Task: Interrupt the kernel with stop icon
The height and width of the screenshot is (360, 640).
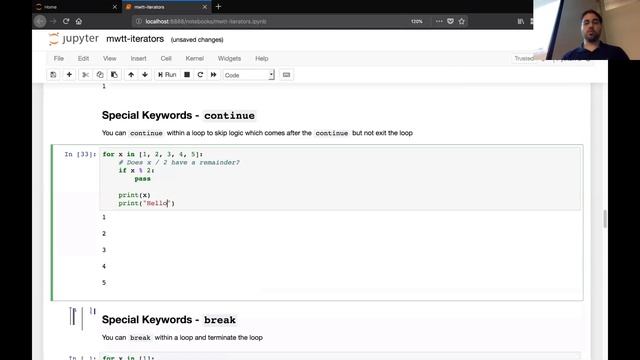Action: 187,75
